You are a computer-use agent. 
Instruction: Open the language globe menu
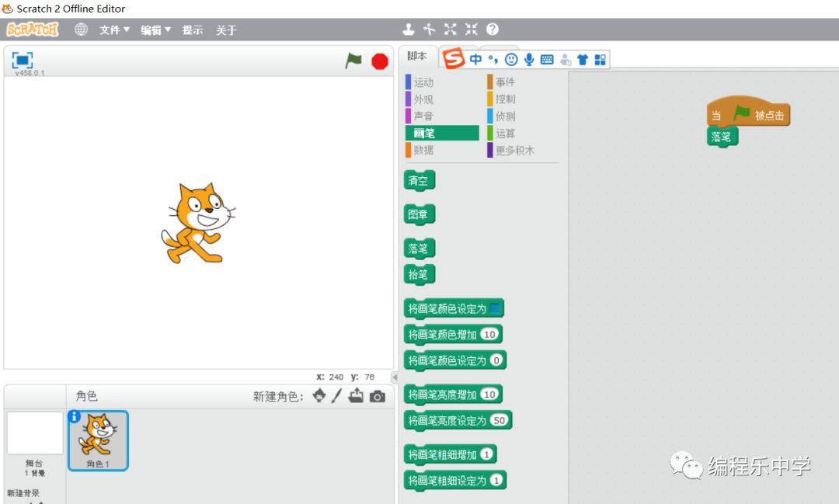[81, 30]
